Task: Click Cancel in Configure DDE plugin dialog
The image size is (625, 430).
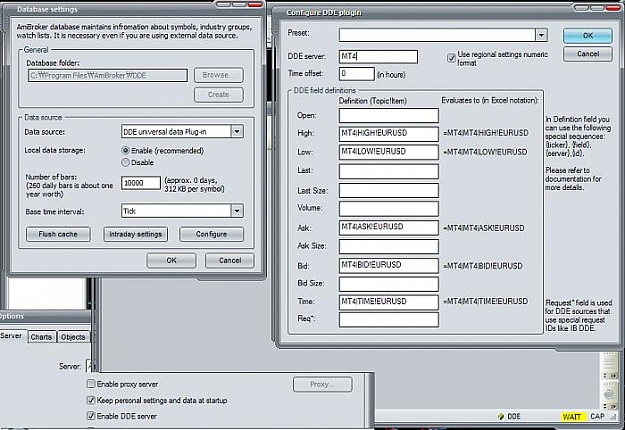Action: point(588,54)
